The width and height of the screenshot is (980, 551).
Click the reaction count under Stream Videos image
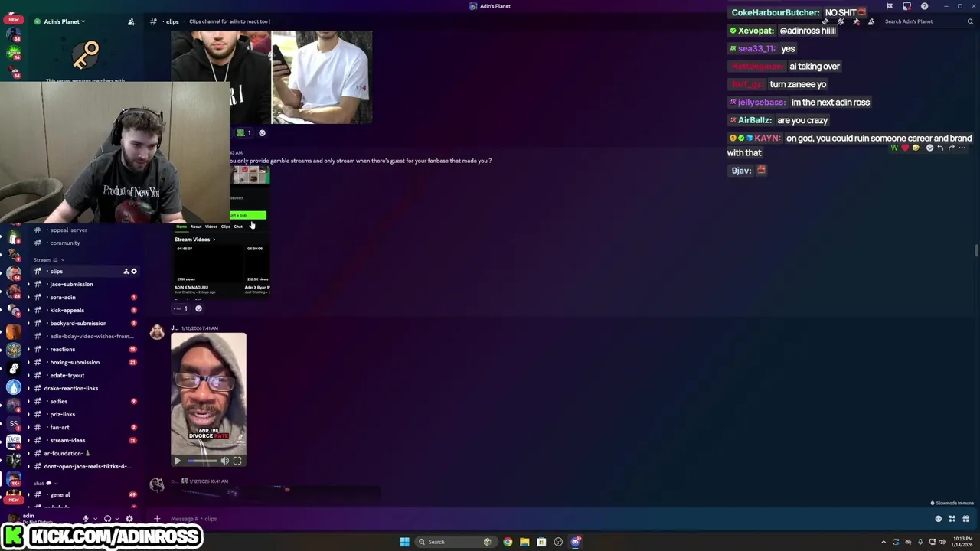coord(180,308)
